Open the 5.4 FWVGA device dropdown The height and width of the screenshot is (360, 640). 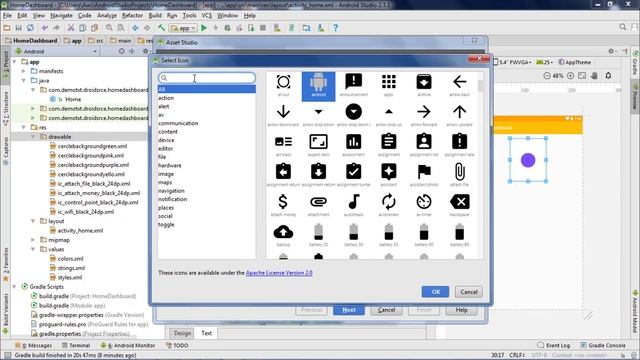point(513,62)
